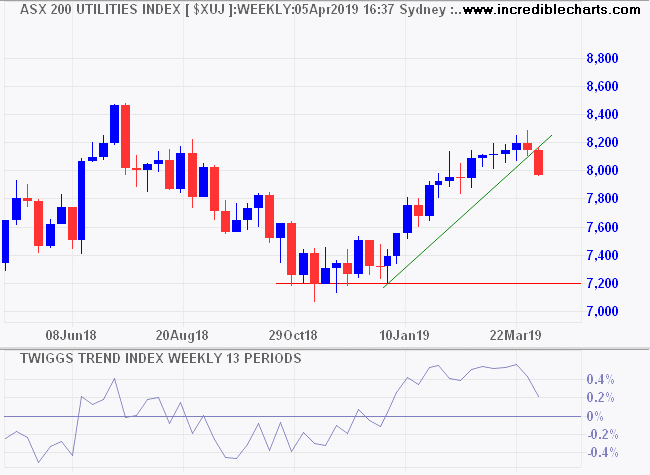Select the -0.2% indicator axis label

pos(602,434)
